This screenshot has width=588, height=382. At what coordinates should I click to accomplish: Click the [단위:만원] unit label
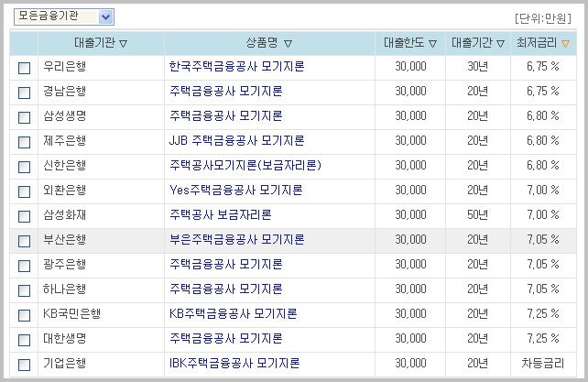543,18
